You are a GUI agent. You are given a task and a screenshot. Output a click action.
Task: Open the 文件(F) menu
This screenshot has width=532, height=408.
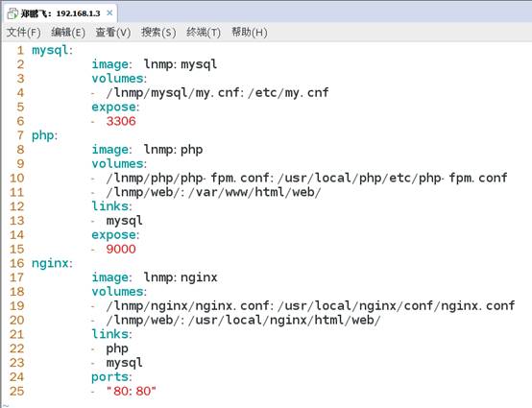23,33
